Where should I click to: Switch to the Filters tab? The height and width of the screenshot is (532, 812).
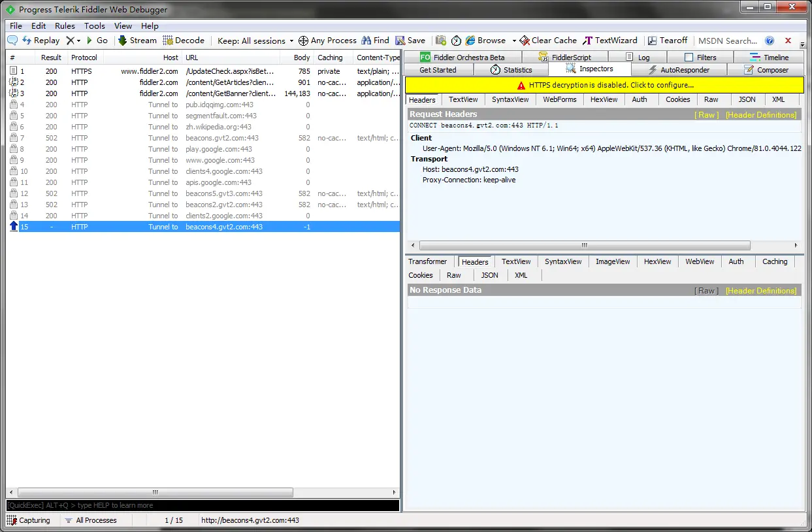pyautogui.click(x=700, y=58)
